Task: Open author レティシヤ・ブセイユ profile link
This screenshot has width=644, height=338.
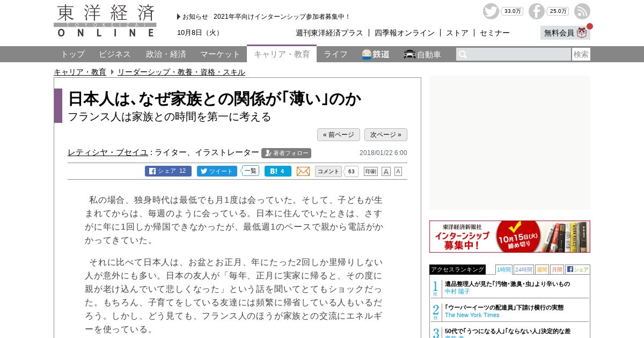Action: point(108,152)
